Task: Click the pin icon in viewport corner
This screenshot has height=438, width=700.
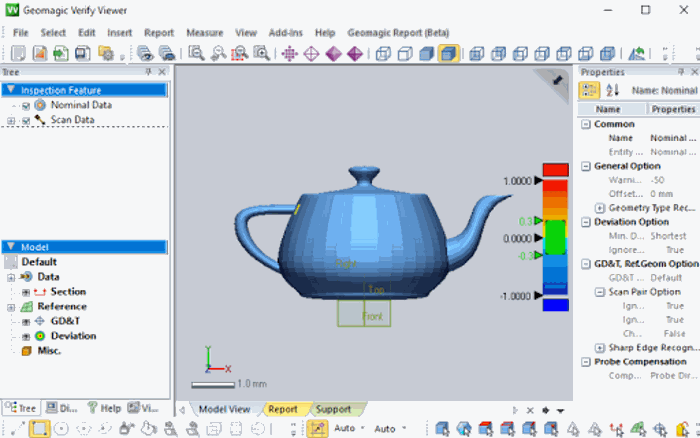Action: pos(557,80)
